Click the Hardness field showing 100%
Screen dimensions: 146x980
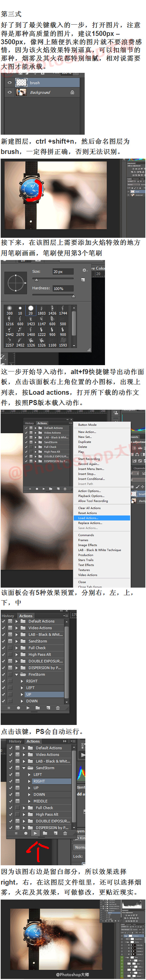(x=63, y=288)
